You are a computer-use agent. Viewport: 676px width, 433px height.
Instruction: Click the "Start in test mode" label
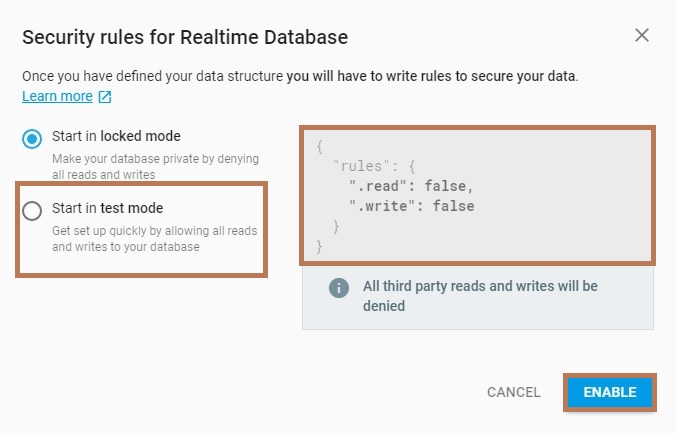pyautogui.click(x=107, y=208)
